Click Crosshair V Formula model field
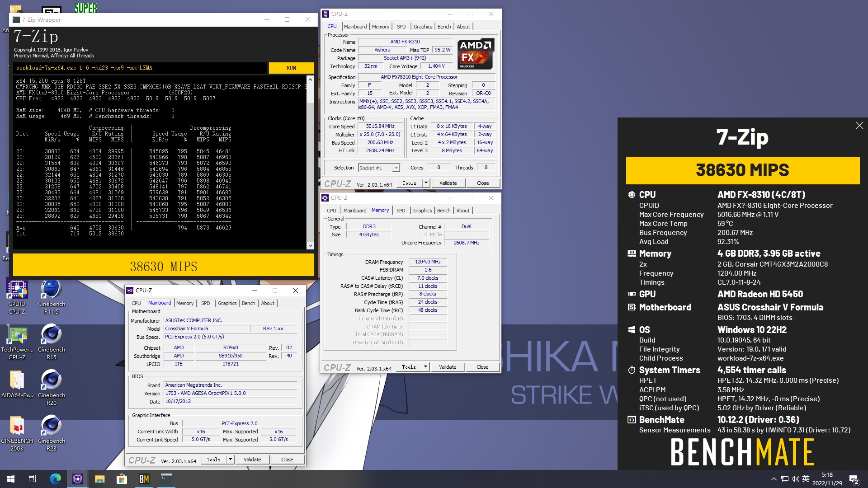The height and width of the screenshot is (488, 868). pyautogui.click(x=206, y=328)
